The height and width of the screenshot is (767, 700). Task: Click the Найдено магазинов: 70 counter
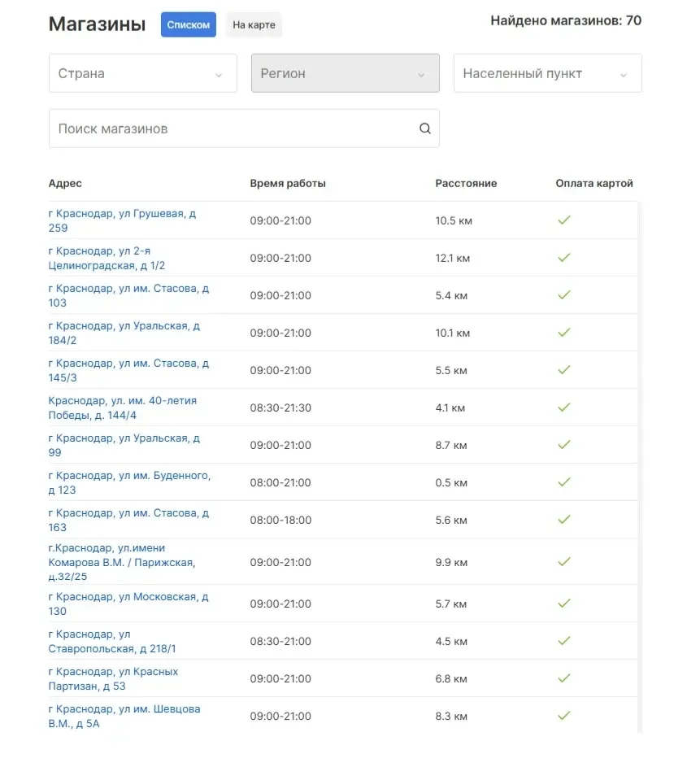pos(566,20)
